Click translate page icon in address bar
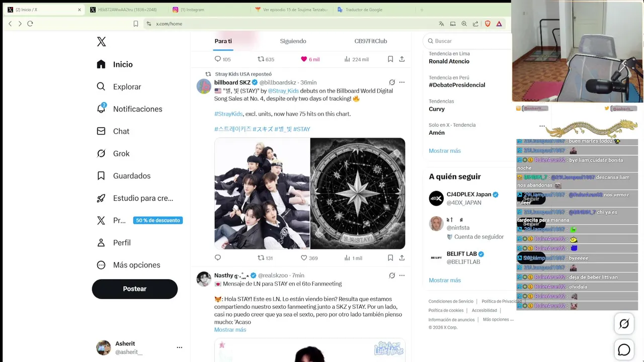 pos(441,24)
